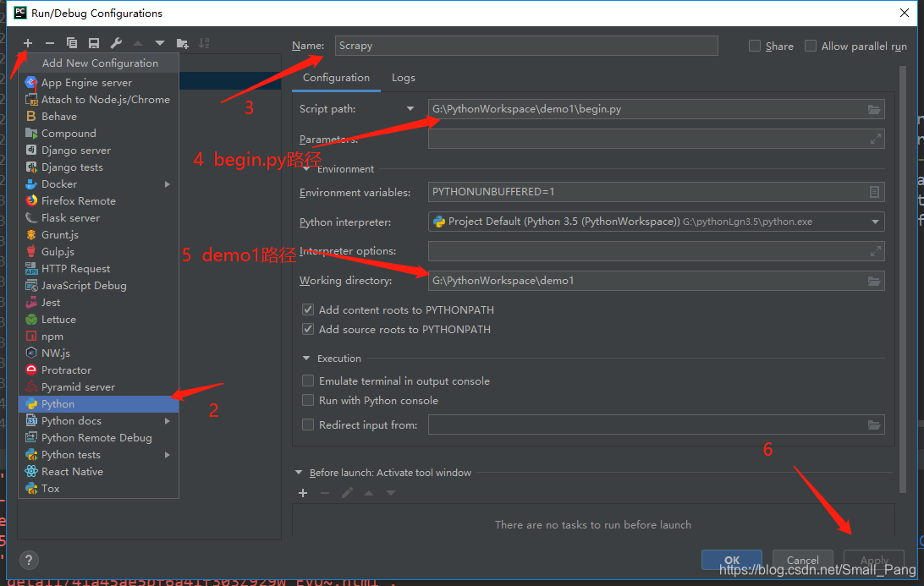Image resolution: width=924 pixels, height=586 pixels.
Task: Expand Docker submenu
Action: 168,184
